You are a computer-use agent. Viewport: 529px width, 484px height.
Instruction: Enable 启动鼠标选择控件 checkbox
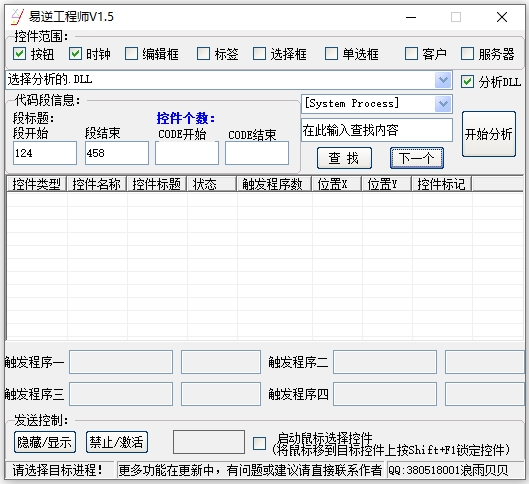point(259,443)
